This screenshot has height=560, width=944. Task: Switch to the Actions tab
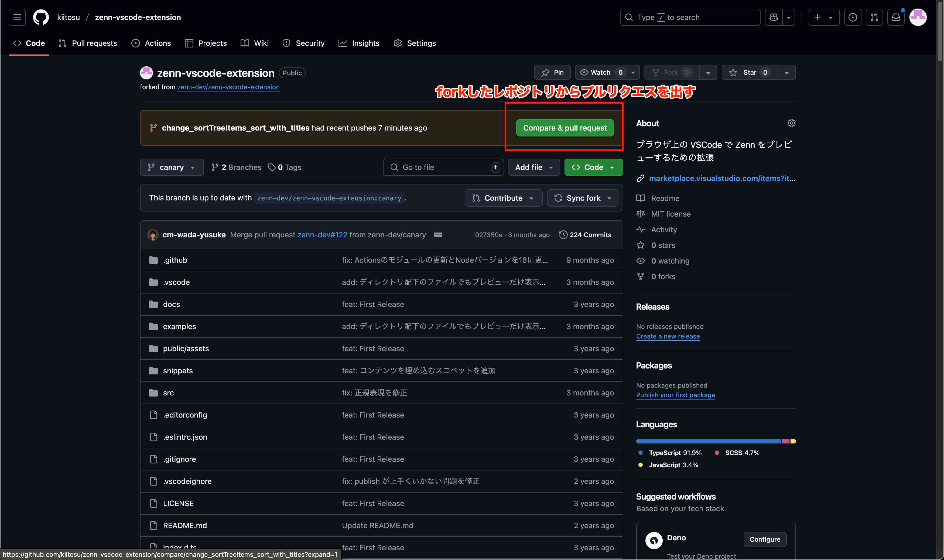click(x=151, y=43)
